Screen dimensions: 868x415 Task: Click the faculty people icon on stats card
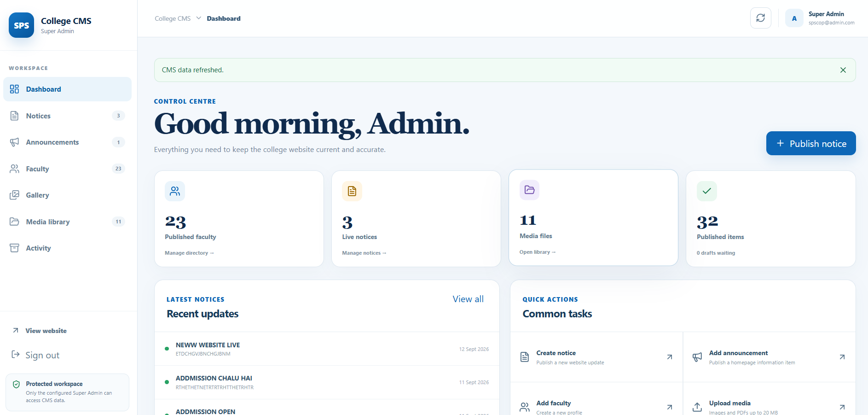click(175, 191)
